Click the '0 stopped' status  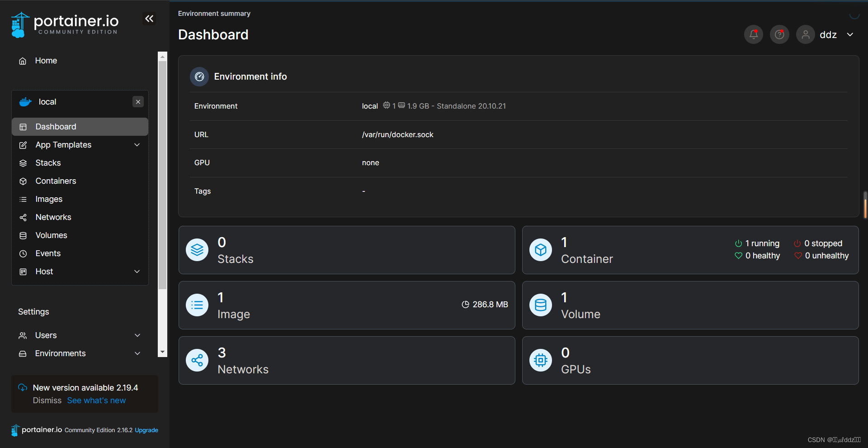(x=818, y=243)
